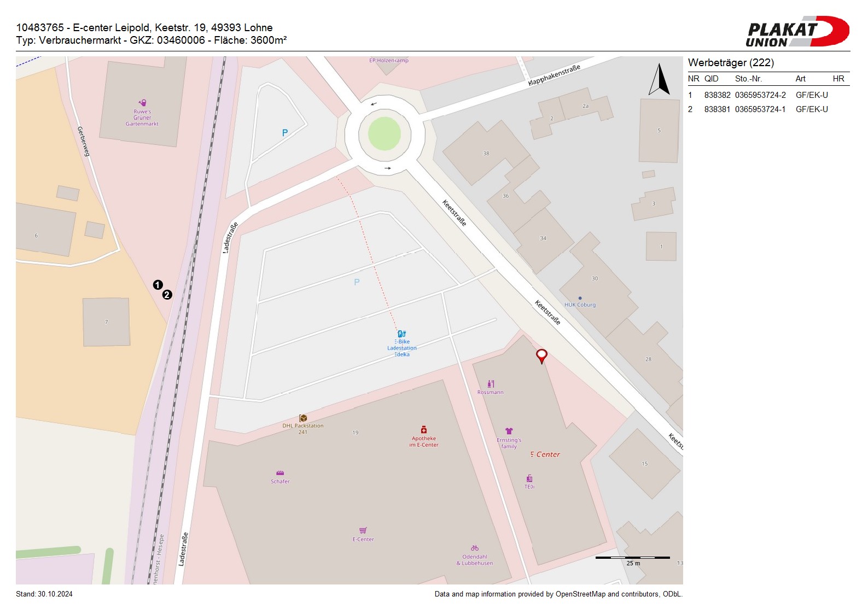
Task: Click Ruwe's Grüner Gartenmarkt icon
Action: [x=143, y=103]
